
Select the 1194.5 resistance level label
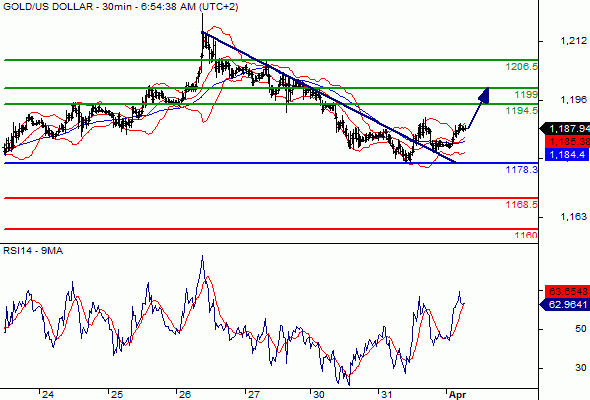click(522, 110)
